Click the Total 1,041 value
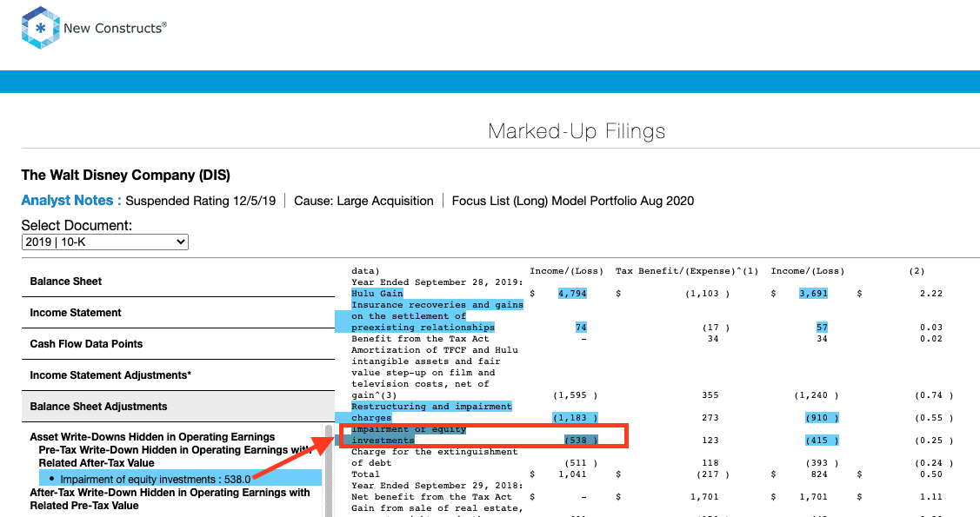Screen dimensions: 980x517 572,474
